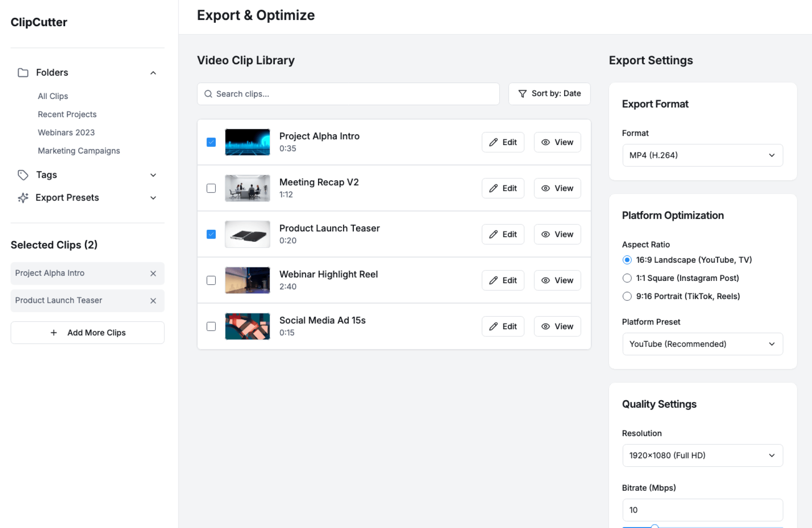The image size is (812, 528).
Task: Click the Add More Clips button
Action: tap(88, 333)
